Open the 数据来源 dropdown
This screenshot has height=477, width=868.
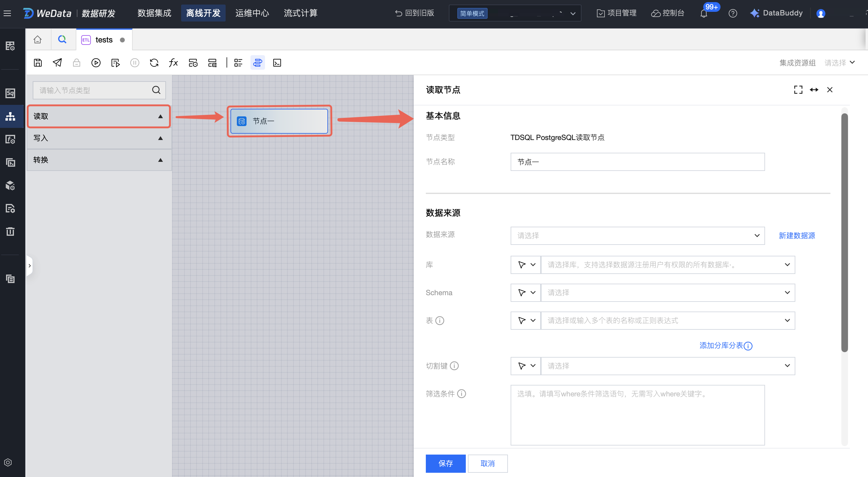[x=637, y=236]
